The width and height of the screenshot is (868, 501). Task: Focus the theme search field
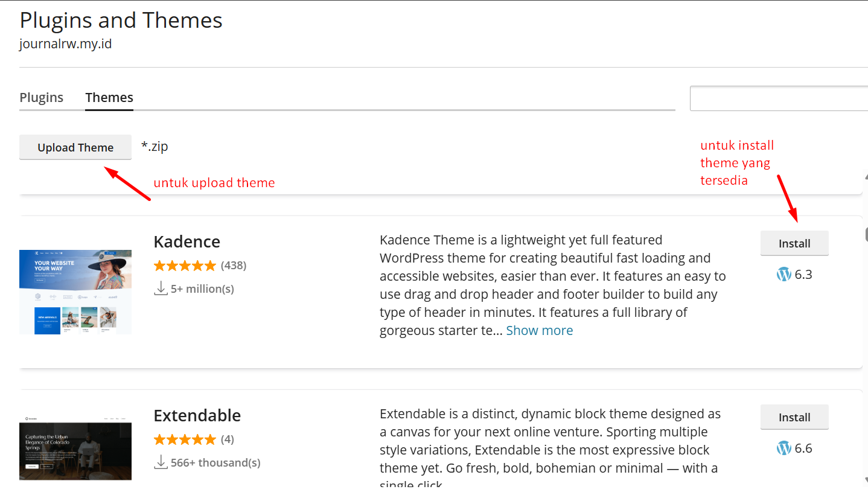tap(779, 99)
